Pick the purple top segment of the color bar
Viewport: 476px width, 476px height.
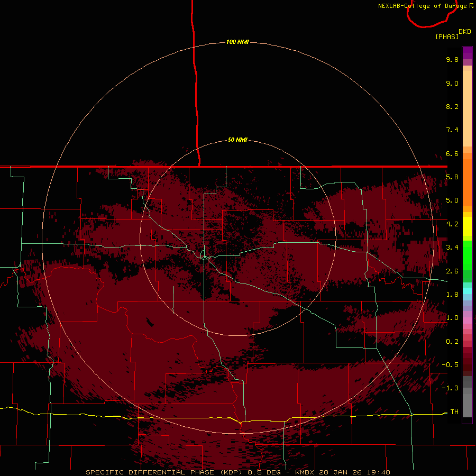(x=467, y=53)
